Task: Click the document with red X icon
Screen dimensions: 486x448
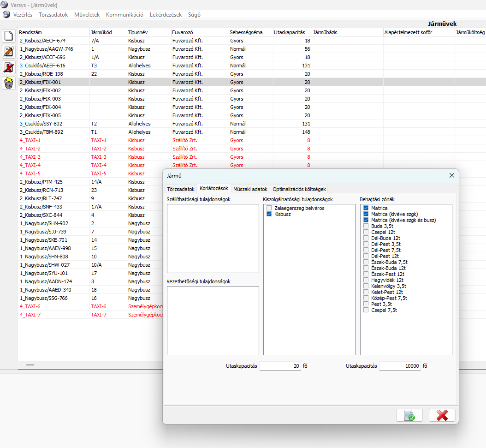Action: tap(8, 67)
